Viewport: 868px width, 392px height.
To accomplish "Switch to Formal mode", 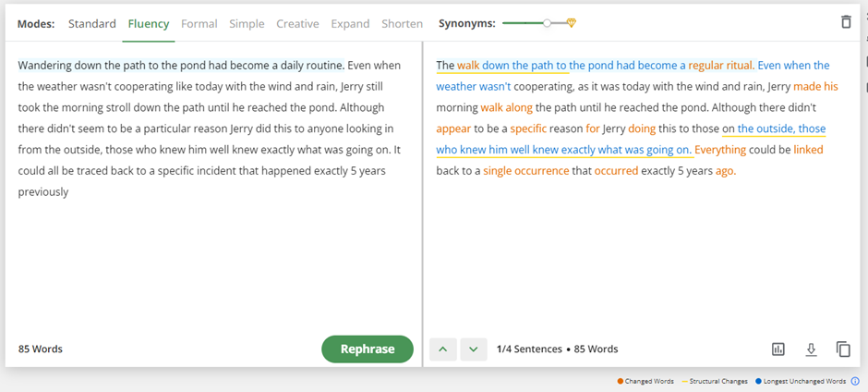I will [x=199, y=23].
